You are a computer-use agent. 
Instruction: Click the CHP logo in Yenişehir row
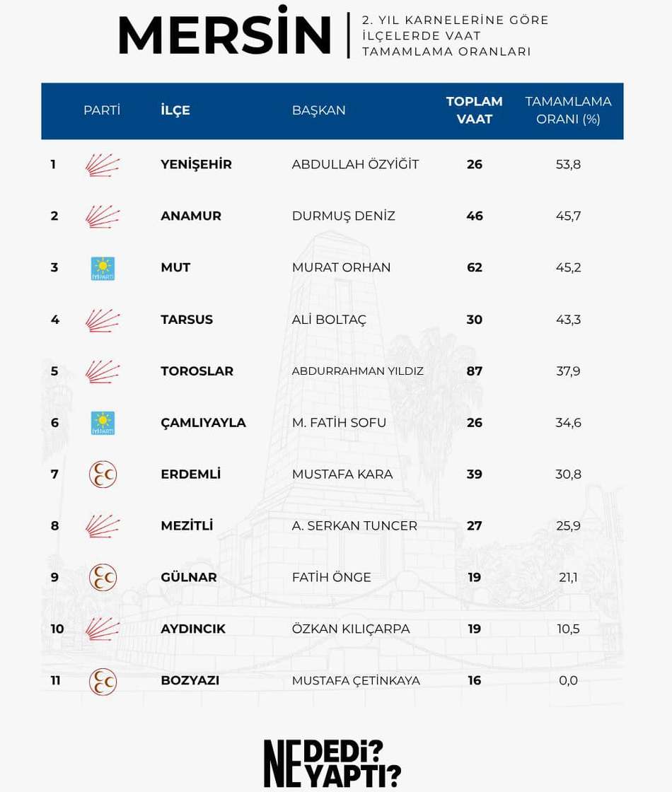pos(103,165)
